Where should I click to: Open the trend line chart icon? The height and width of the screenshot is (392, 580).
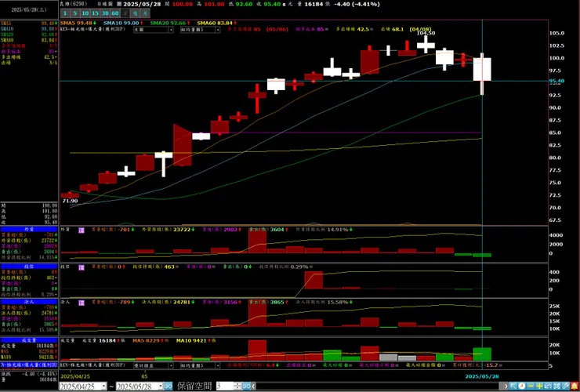pos(548,386)
